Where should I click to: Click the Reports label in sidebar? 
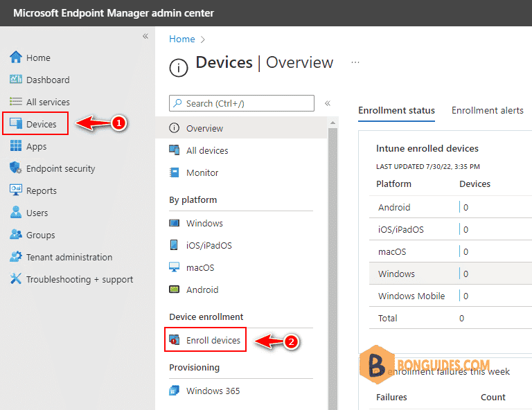[x=42, y=191]
